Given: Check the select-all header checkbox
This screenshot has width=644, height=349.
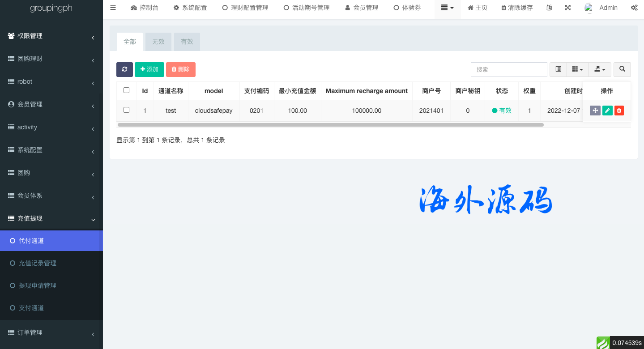Looking at the screenshot, I should [126, 90].
